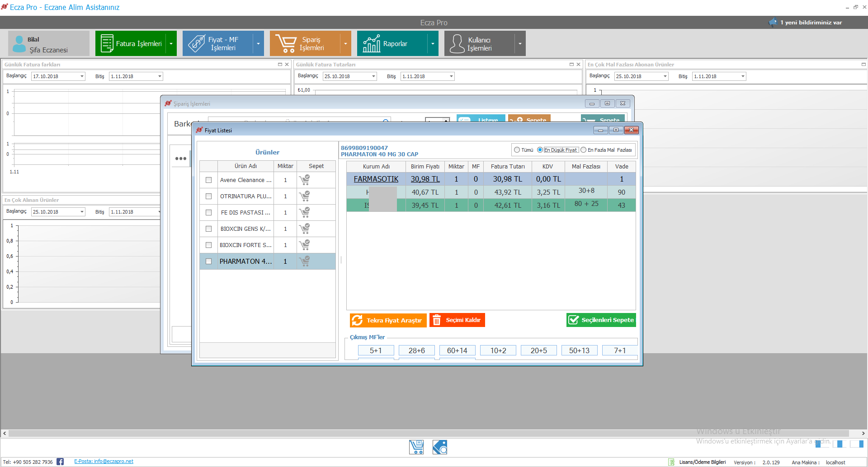
Task: Open the price tag search icon at bottom
Action: pyautogui.click(x=440, y=447)
